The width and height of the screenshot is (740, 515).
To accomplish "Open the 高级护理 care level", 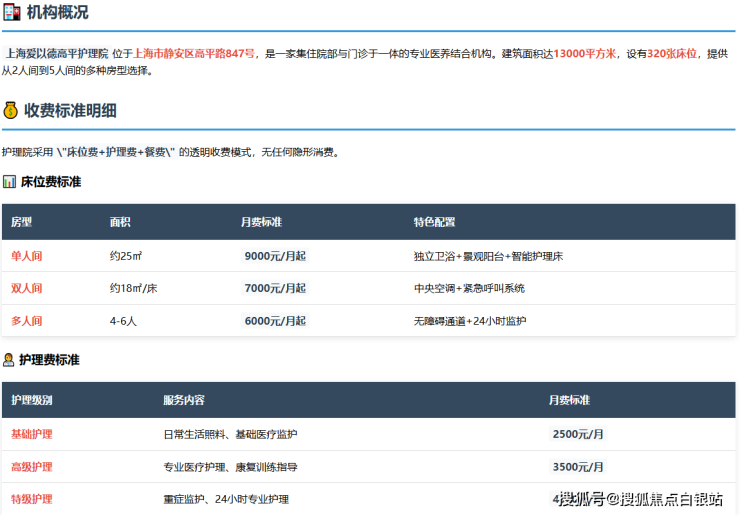I will pos(31,467).
